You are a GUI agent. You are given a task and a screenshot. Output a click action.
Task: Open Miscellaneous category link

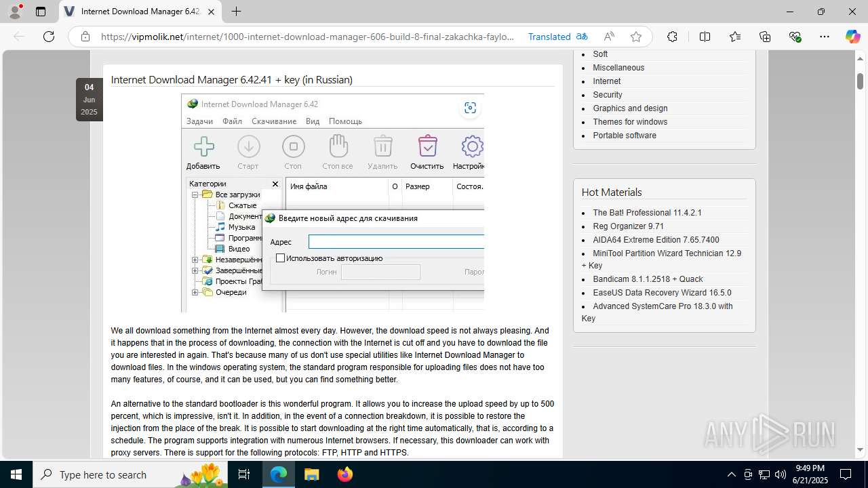tap(618, 68)
